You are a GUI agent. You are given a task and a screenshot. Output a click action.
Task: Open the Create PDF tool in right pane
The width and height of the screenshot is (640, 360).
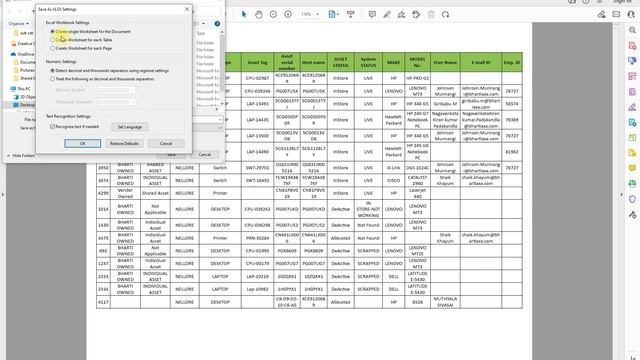pos(632,46)
